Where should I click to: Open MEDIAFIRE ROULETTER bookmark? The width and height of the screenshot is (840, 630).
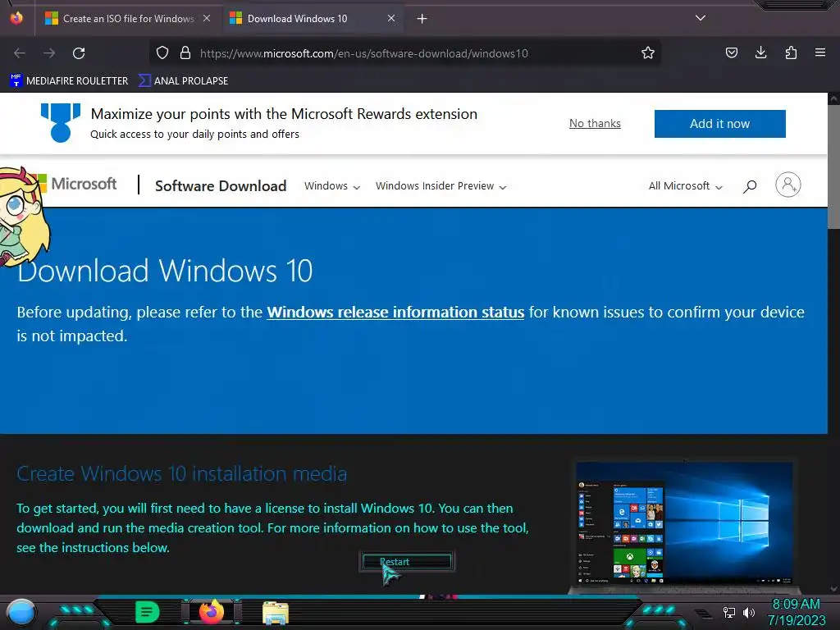coord(69,81)
